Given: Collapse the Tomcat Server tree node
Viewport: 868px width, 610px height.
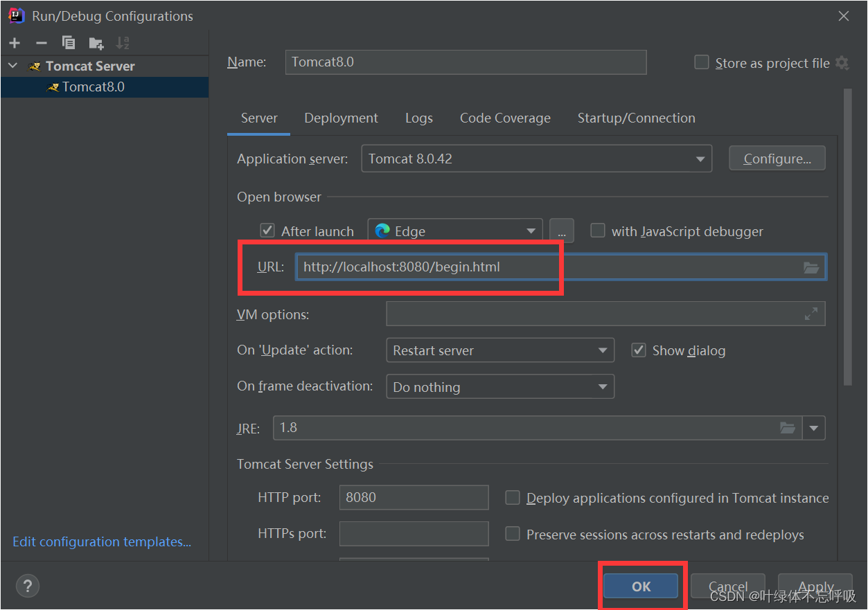Looking at the screenshot, I should coord(12,66).
